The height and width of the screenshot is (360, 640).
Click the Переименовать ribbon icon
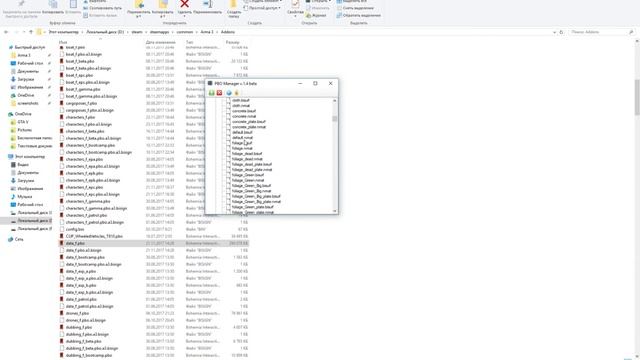click(207, 4)
